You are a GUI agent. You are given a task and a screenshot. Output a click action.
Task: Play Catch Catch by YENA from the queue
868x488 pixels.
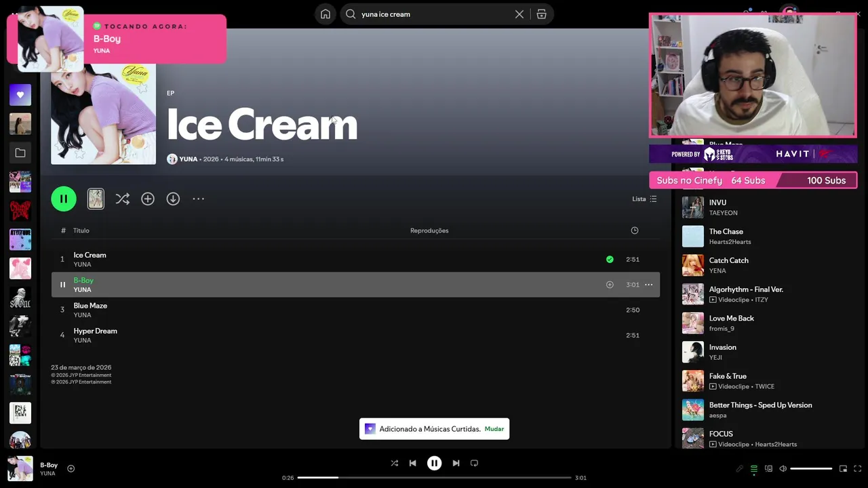767,265
